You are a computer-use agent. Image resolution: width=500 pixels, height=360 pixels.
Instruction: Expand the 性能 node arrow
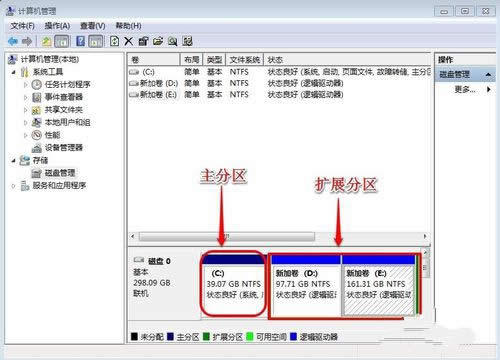(x=25, y=135)
